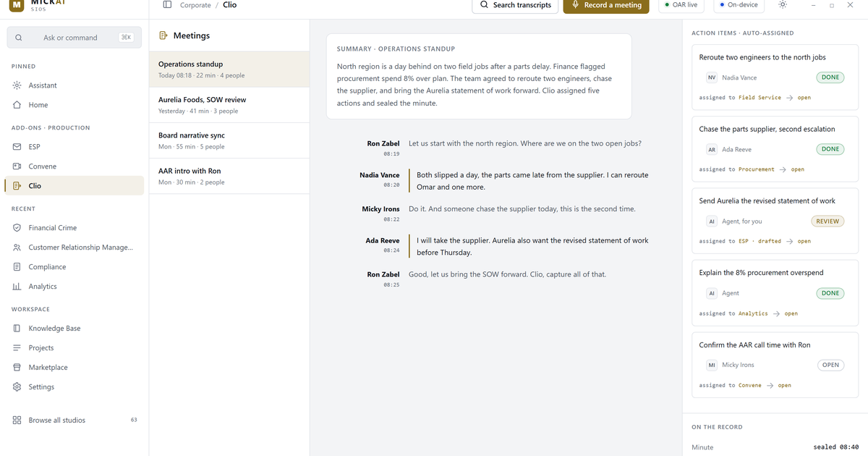Click the DONE badge on Chase supplier
The image size is (868, 456).
(830, 149)
